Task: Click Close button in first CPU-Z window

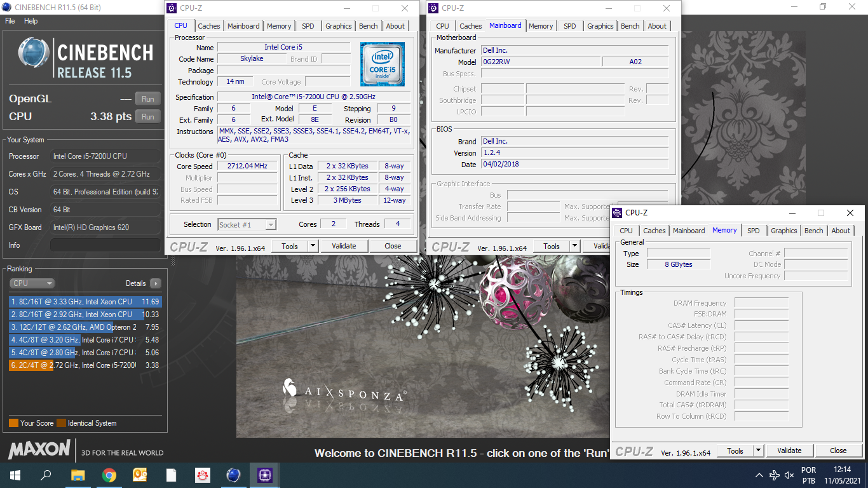Action: click(393, 246)
